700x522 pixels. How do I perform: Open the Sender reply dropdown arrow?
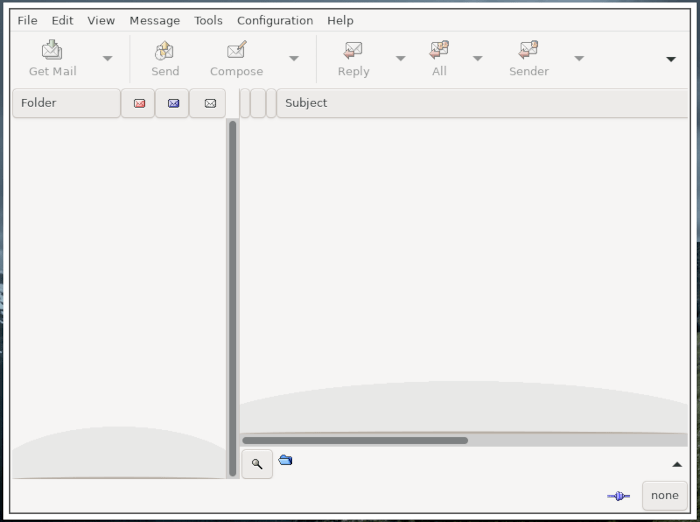[579, 58]
